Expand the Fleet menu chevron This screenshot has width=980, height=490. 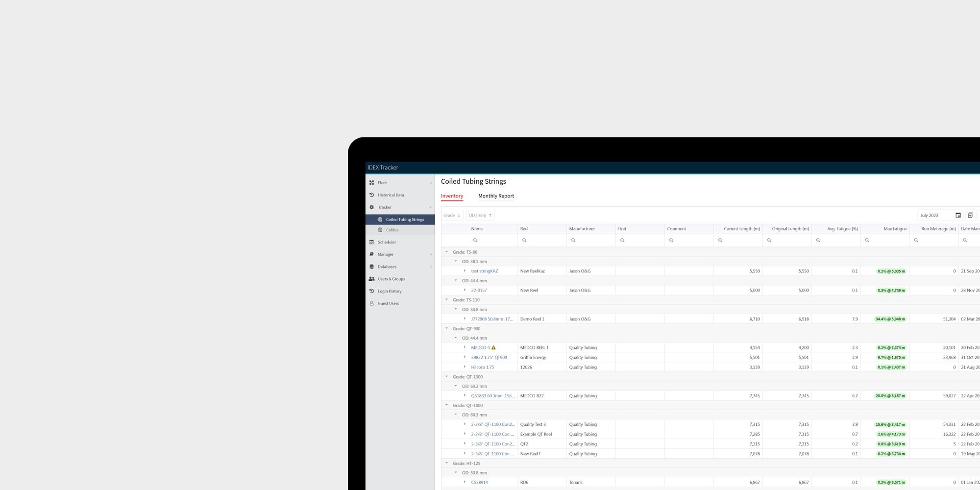pyautogui.click(x=431, y=183)
